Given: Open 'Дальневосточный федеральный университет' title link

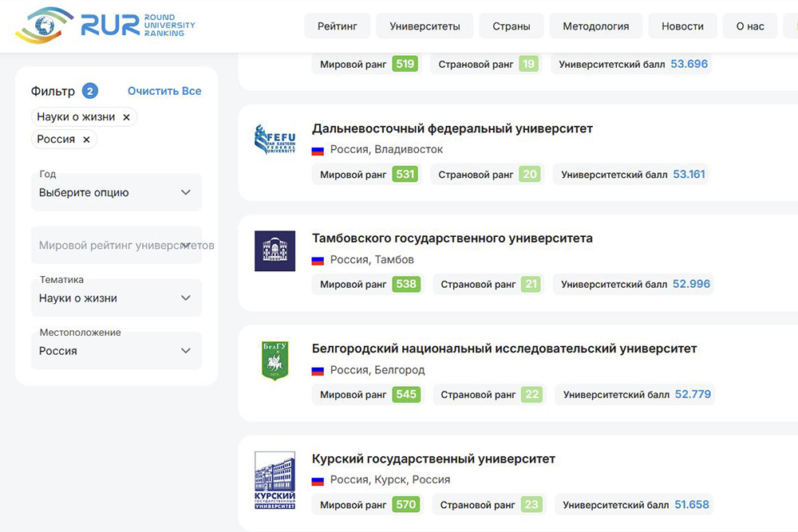Looking at the screenshot, I should (x=452, y=128).
